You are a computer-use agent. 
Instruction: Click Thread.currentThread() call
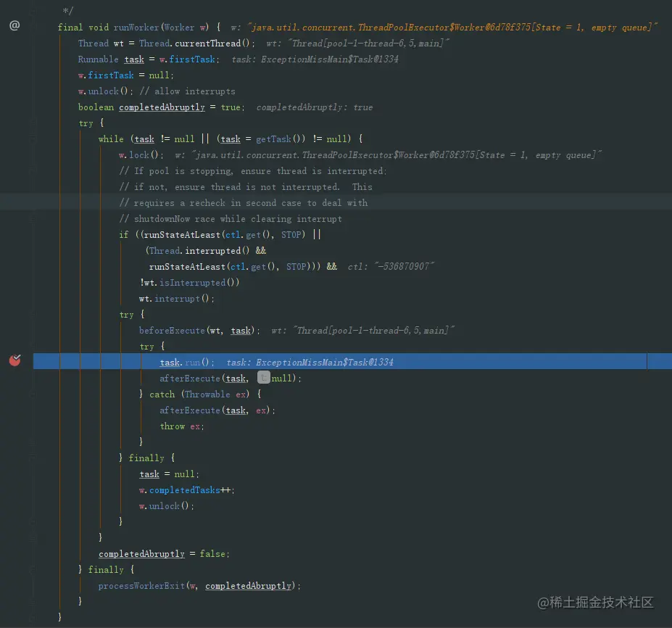(x=196, y=44)
